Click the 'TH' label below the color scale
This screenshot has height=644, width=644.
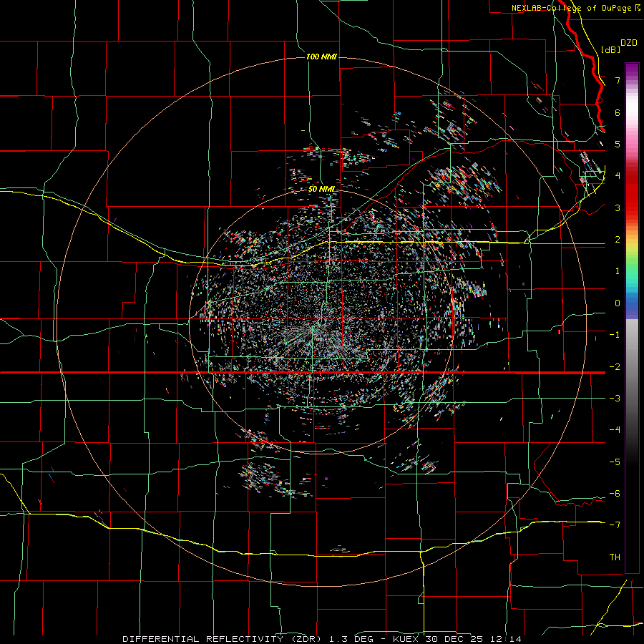click(615, 557)
